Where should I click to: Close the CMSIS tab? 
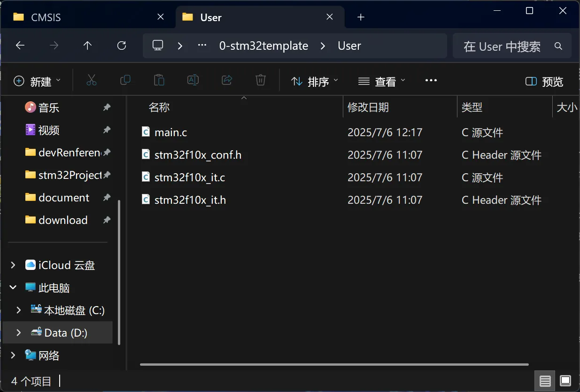tap(161, 17)
